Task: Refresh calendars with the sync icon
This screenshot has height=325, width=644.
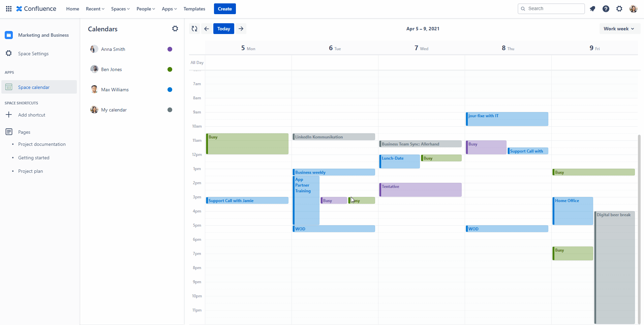Action: pyautogui.click(x=194, y=29)
